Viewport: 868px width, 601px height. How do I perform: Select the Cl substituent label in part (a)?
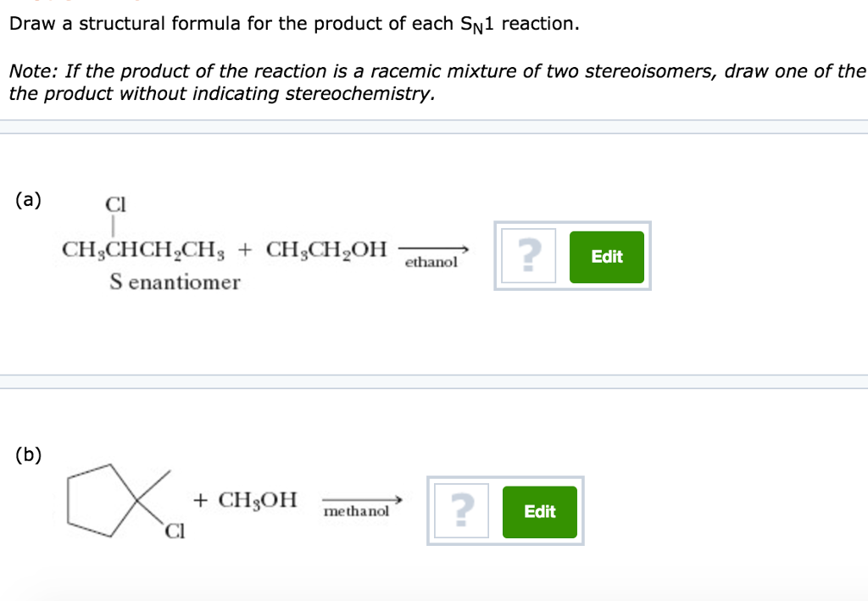point(114,204)
